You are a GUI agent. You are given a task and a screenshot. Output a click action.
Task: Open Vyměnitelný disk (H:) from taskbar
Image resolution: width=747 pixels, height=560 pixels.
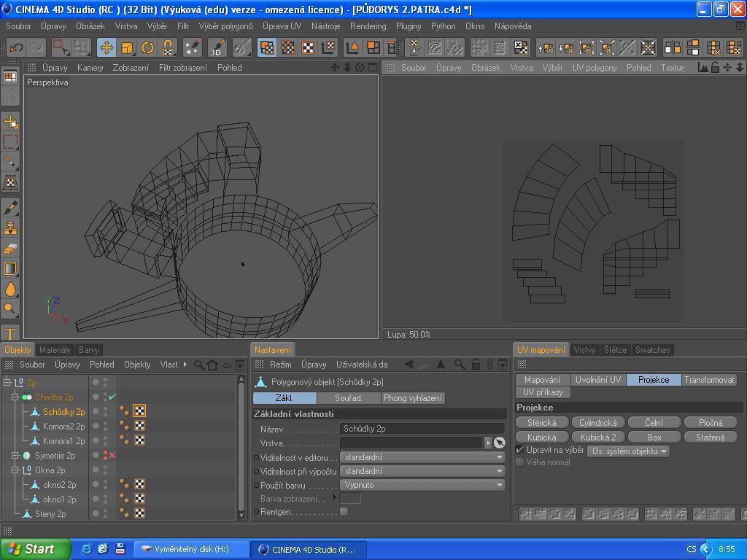[x=190, y=550]
